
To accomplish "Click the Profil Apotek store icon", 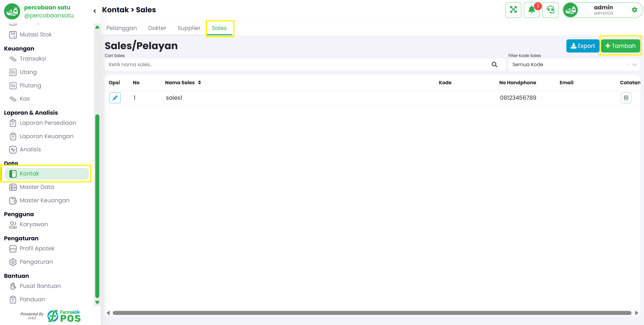I will [13, 249].
